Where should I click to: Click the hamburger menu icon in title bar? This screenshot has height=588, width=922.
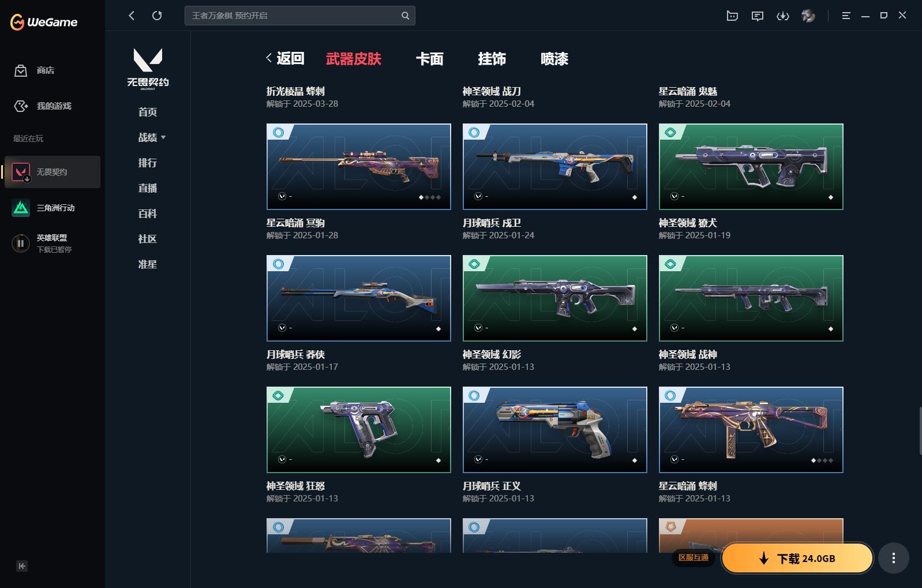pyautogui.click(x=846, y=16)
